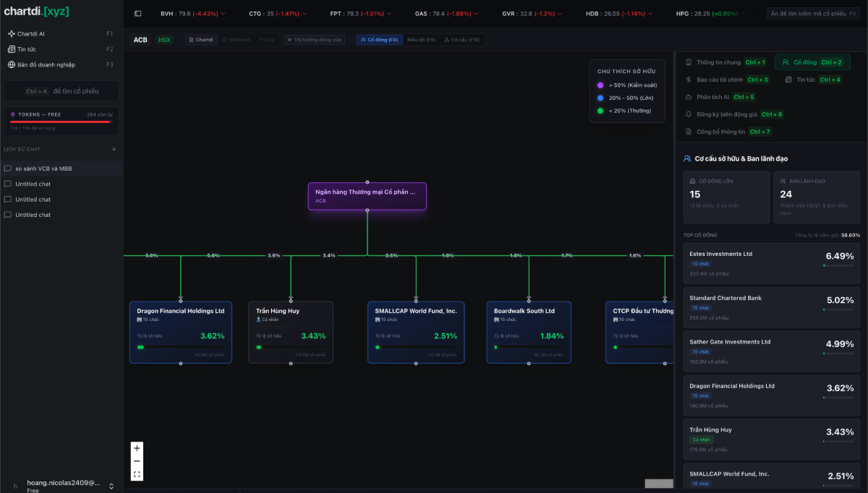The height and width of the screenshot is (493, 868).
Task: Zoom in on the ownership graph
Action: click(137, 448)
